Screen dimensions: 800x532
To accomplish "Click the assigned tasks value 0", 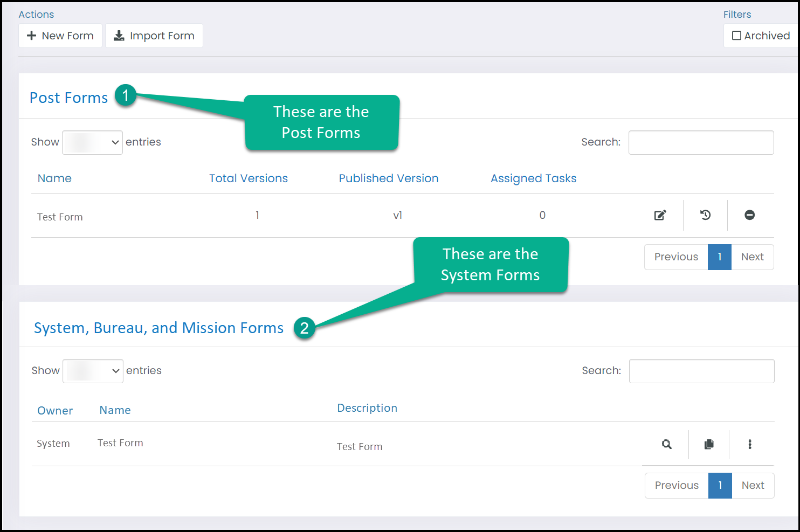I will (x=542, y=216).
